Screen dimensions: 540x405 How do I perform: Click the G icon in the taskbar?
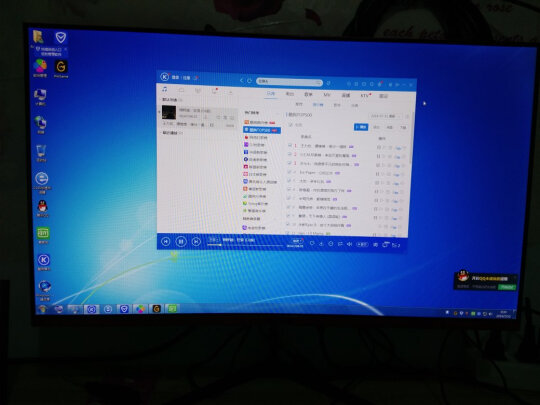coord(156,309)
